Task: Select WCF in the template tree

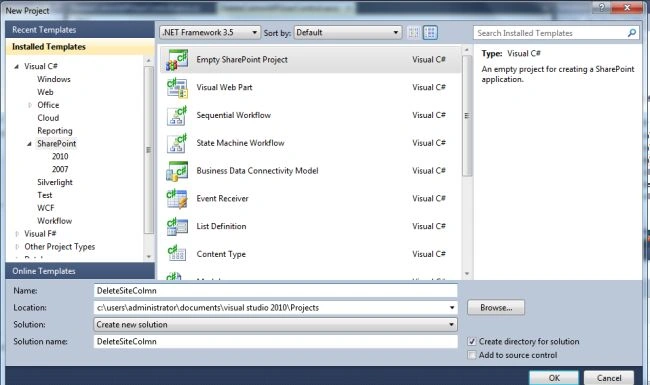Action: (46, 208)
